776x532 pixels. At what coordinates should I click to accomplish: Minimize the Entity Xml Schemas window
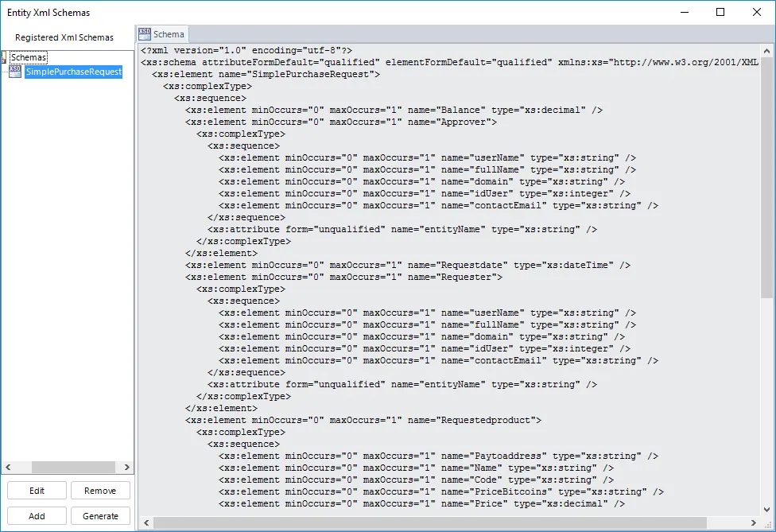[x=685, y=12]
